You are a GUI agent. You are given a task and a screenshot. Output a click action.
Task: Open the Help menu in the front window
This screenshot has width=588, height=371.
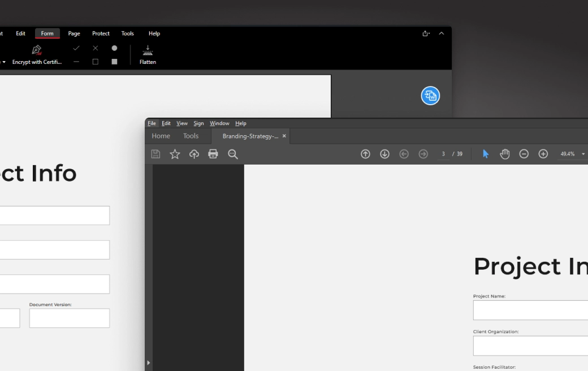tap(241, 123)
